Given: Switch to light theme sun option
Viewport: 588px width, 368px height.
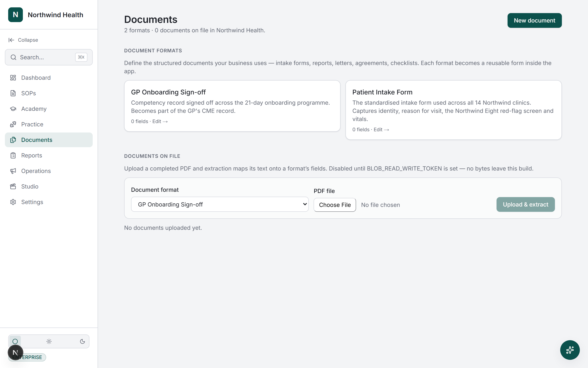Looking at the screenshot, I should (49, 341).
